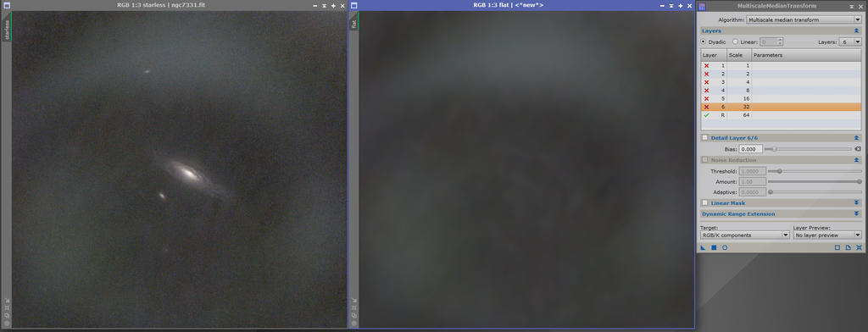Reset the Bias slider with arrow icon
The image size is (868, 332).
coord(858,149)
